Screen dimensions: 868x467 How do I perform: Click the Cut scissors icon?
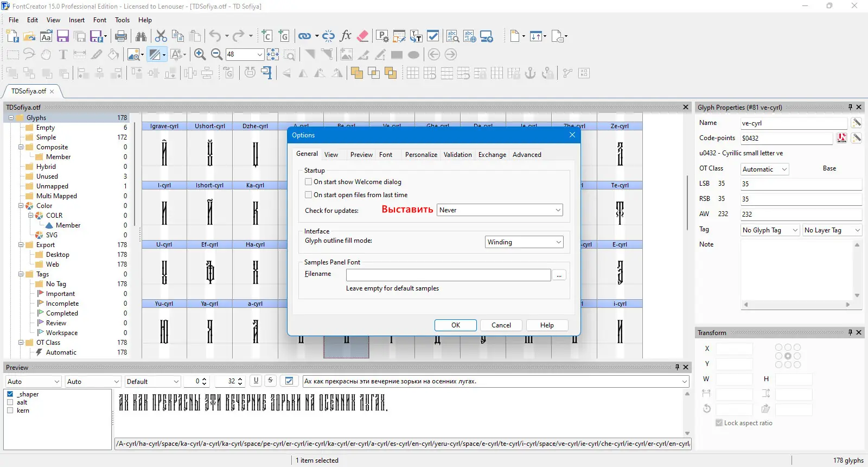161,36
